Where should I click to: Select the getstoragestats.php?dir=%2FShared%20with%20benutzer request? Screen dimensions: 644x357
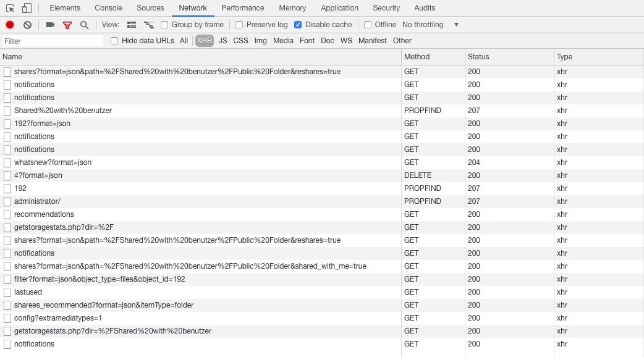point(322,331)
